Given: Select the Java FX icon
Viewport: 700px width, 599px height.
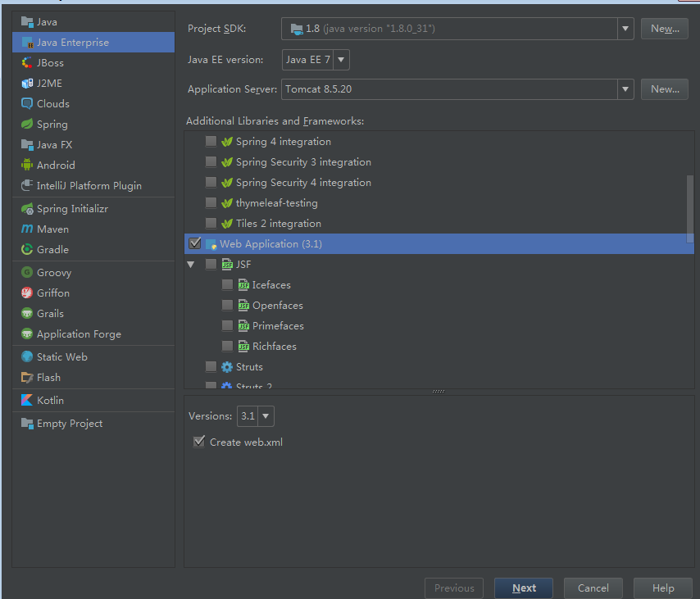Looking at the screenshot, I should [27, 144].
